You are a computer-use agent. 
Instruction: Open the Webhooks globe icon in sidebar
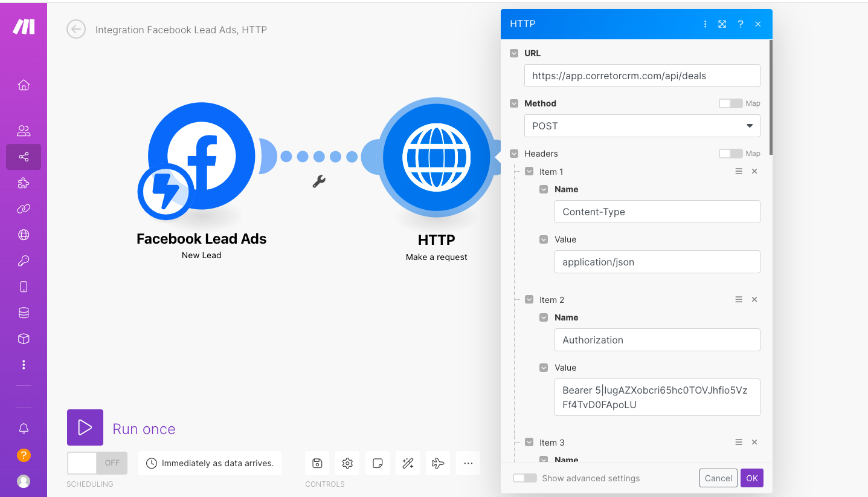[x=24, y=235]
